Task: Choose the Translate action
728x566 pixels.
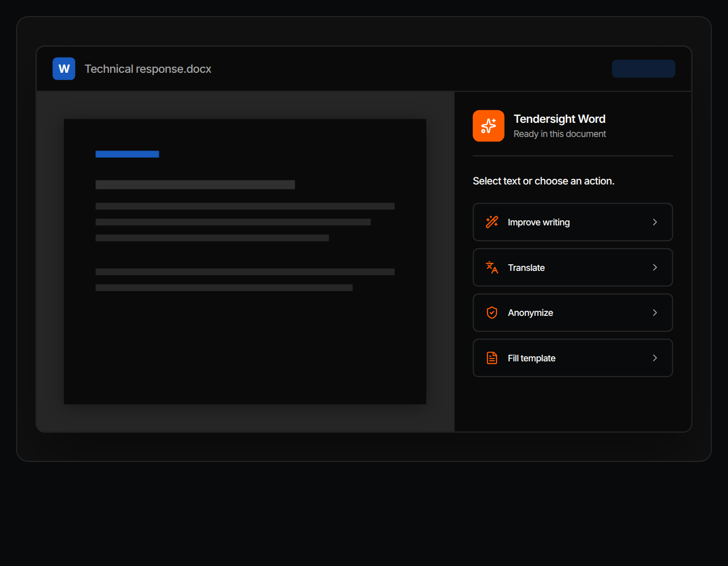Action: [x=573, y=267]
